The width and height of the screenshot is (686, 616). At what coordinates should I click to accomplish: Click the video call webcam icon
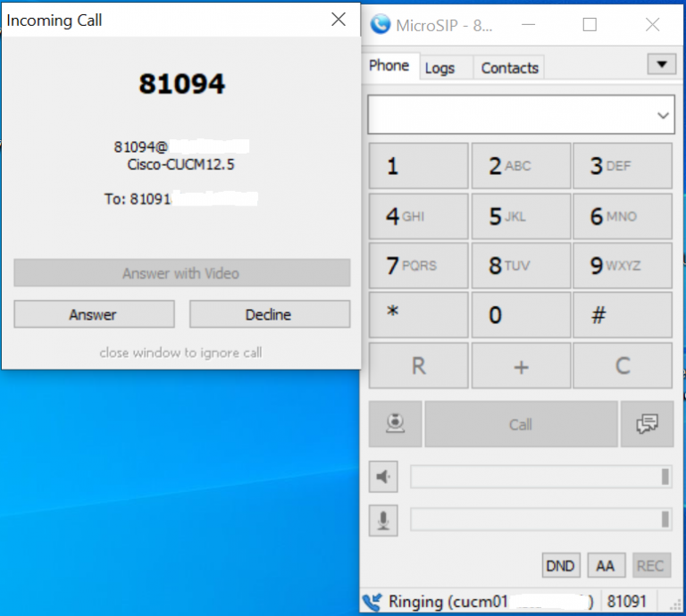[396, 424]
